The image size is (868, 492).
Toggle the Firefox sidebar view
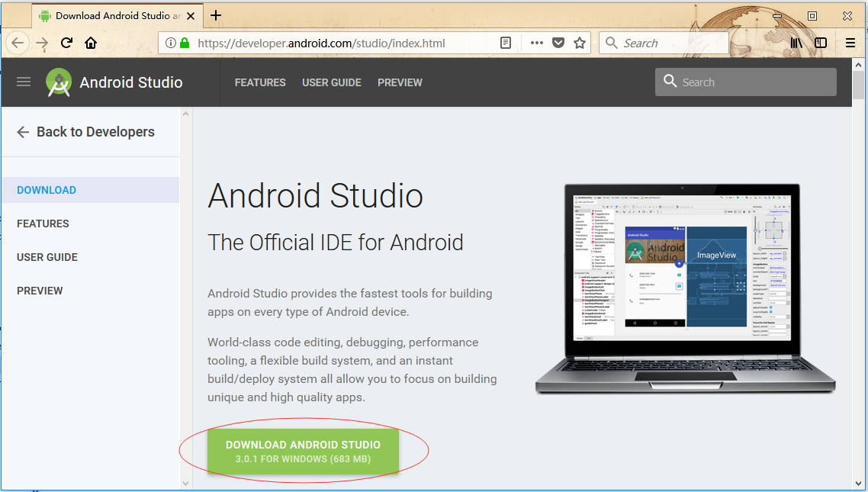point(821,43)
